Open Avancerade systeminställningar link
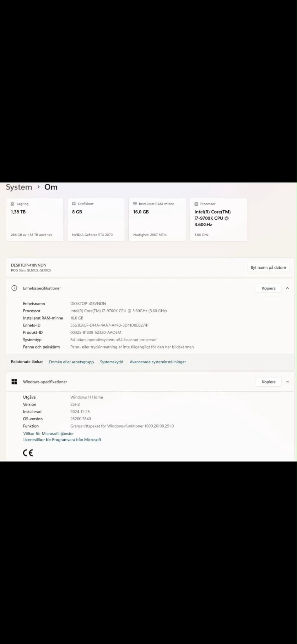This screenshot has height=644, width=297. (x=158, y=362)
